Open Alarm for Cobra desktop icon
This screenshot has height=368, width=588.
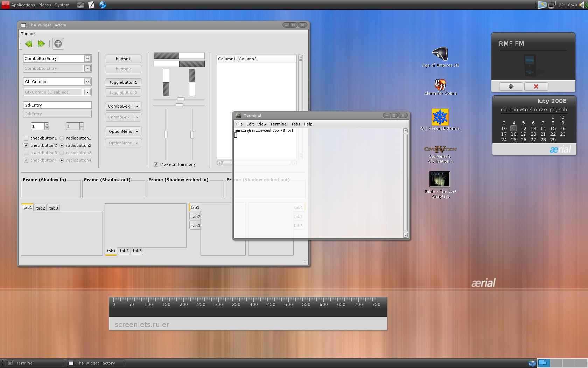coord(440,87)
